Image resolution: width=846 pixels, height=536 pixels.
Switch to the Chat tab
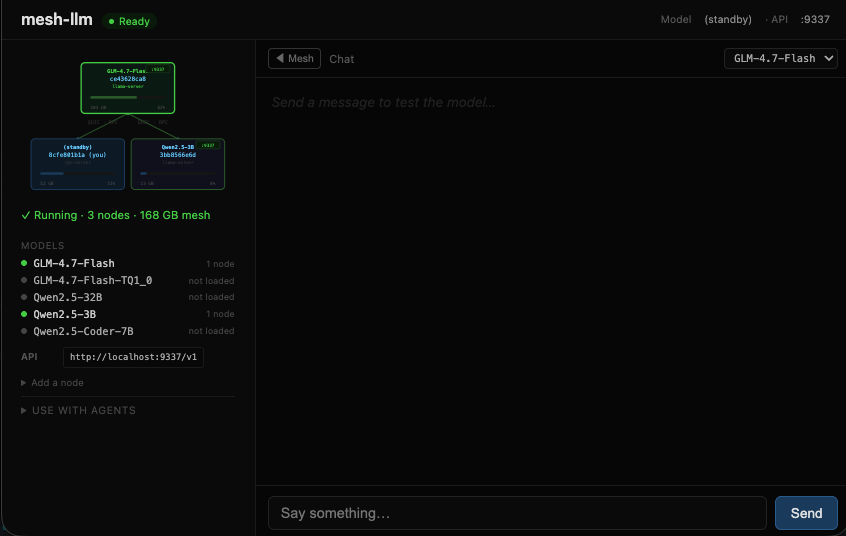342,59
